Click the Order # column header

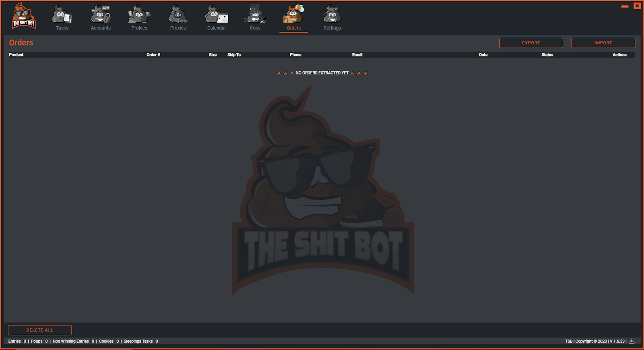point(153,55)
